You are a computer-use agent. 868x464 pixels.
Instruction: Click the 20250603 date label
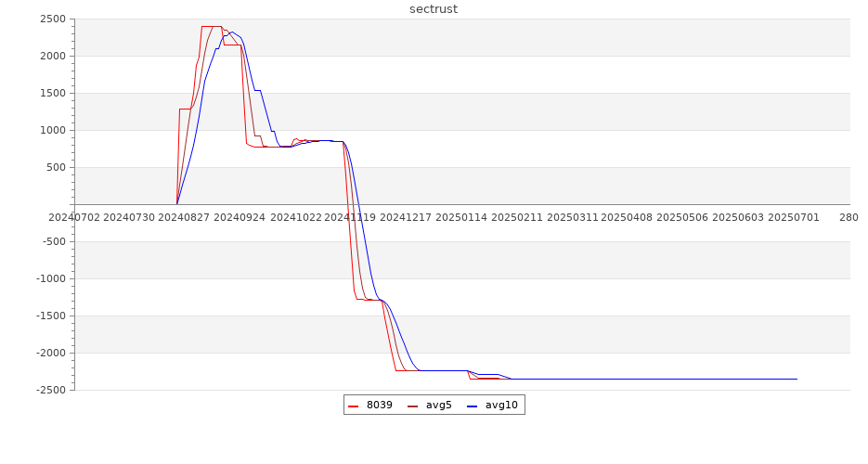point(738,217)
